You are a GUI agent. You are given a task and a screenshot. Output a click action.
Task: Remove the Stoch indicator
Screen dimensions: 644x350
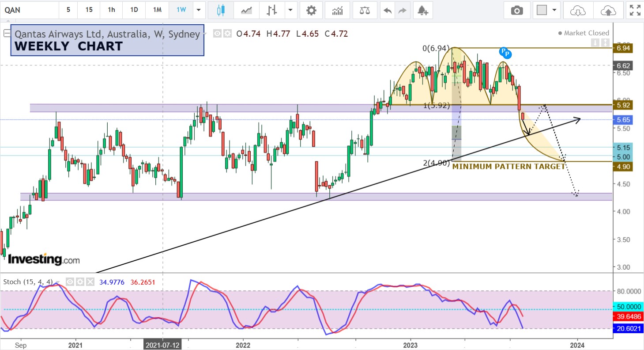[90, 282]
